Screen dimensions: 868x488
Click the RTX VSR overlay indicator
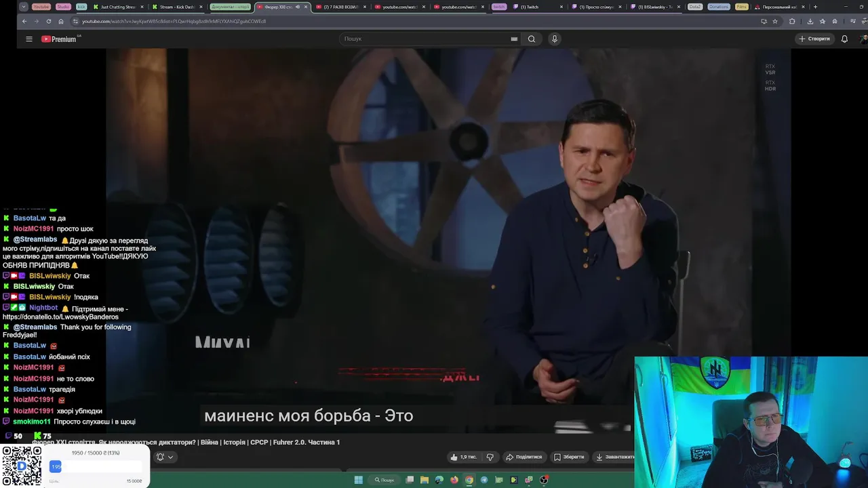(770, 69)
